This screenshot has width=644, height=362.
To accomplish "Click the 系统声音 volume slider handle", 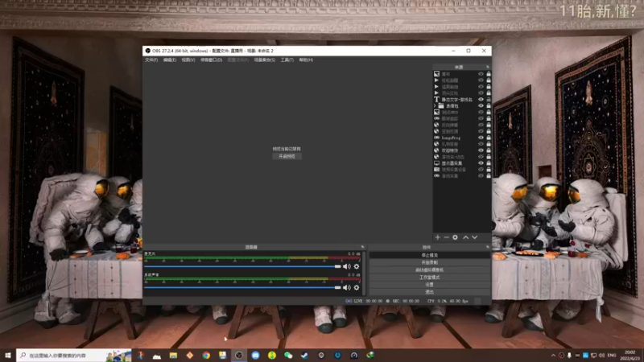I will click(337, 287).
